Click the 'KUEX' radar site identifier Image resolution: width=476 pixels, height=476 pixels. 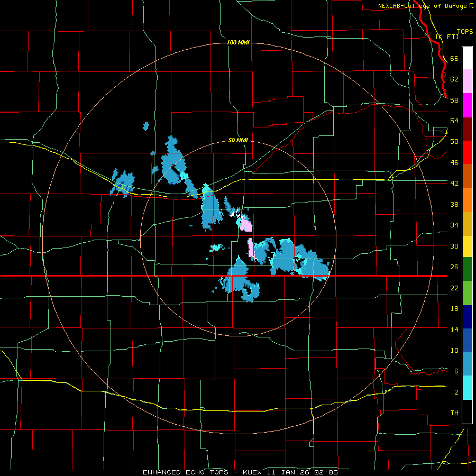[x=252, y=472]
